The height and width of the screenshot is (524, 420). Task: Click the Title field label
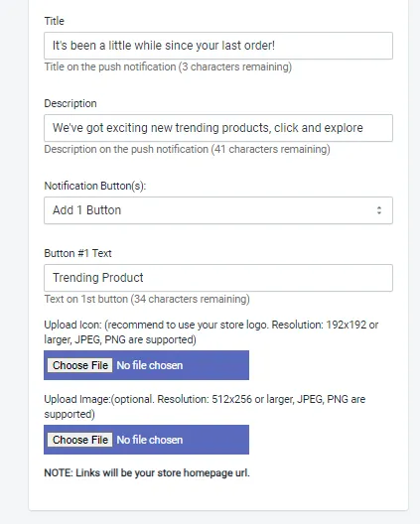click(55, 21)
